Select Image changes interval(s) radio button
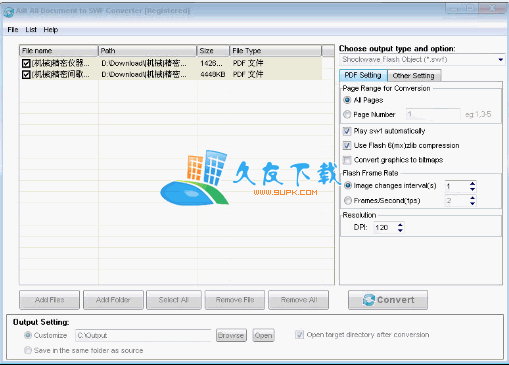Screen dimensions: 509x365 [348, 185]
